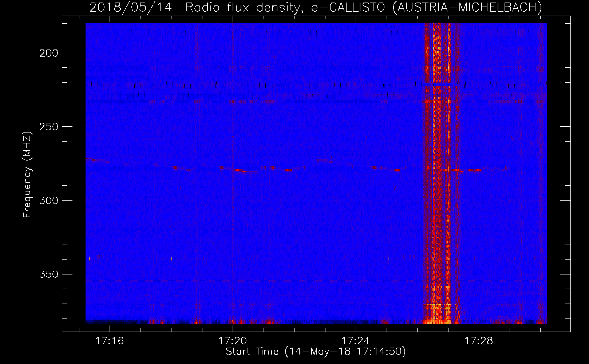Click the 200 frequency tick label

click(x=48, y=53)
